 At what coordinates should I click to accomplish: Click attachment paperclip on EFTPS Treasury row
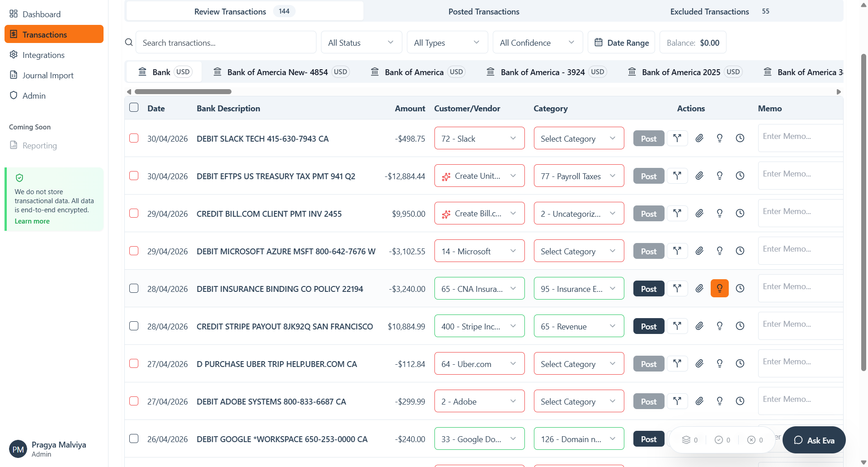(x=699, y=176)
